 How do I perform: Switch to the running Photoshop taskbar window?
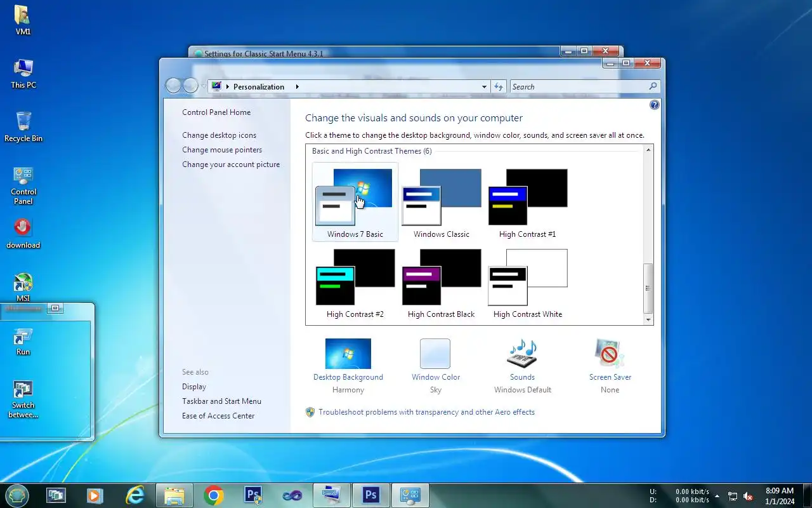pos(371,495)
